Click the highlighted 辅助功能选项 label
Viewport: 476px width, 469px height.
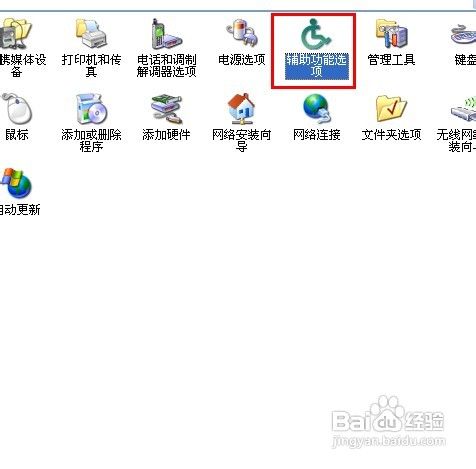coord(316,66)
